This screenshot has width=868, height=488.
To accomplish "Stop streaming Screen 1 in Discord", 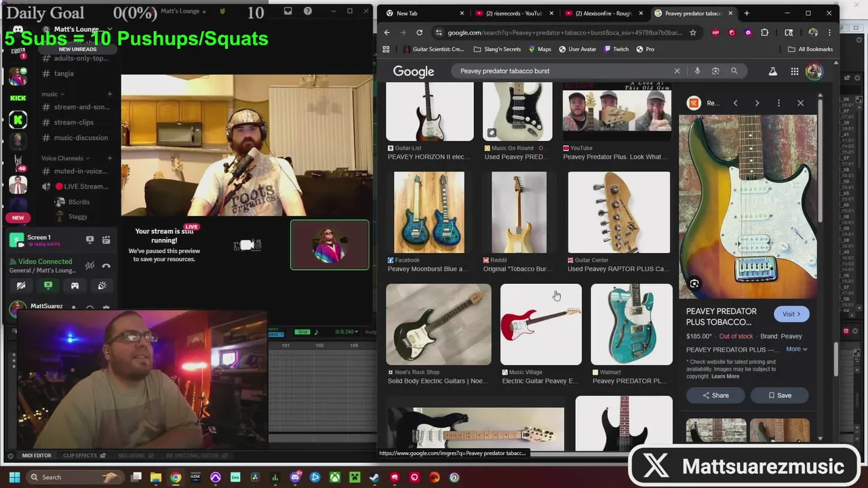I will click(90, 239).
